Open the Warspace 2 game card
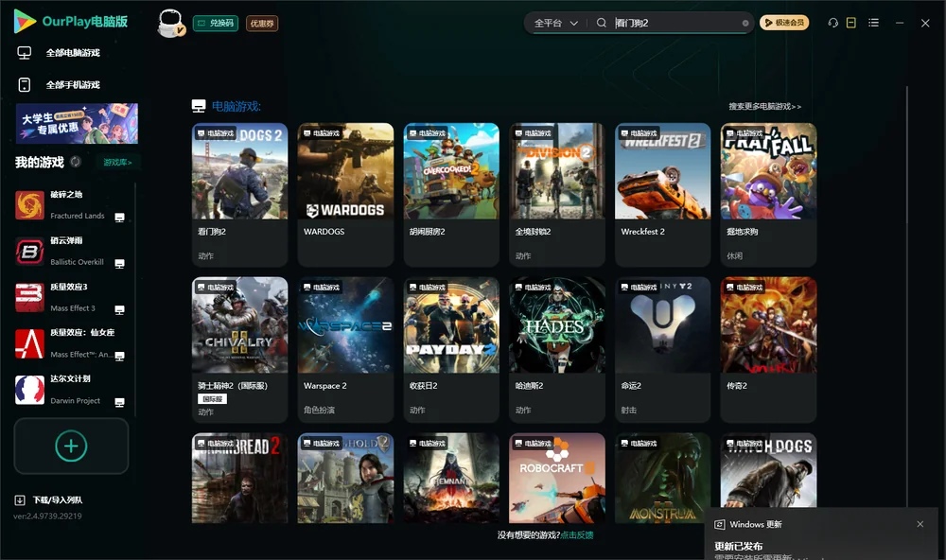 coord(345,349)
